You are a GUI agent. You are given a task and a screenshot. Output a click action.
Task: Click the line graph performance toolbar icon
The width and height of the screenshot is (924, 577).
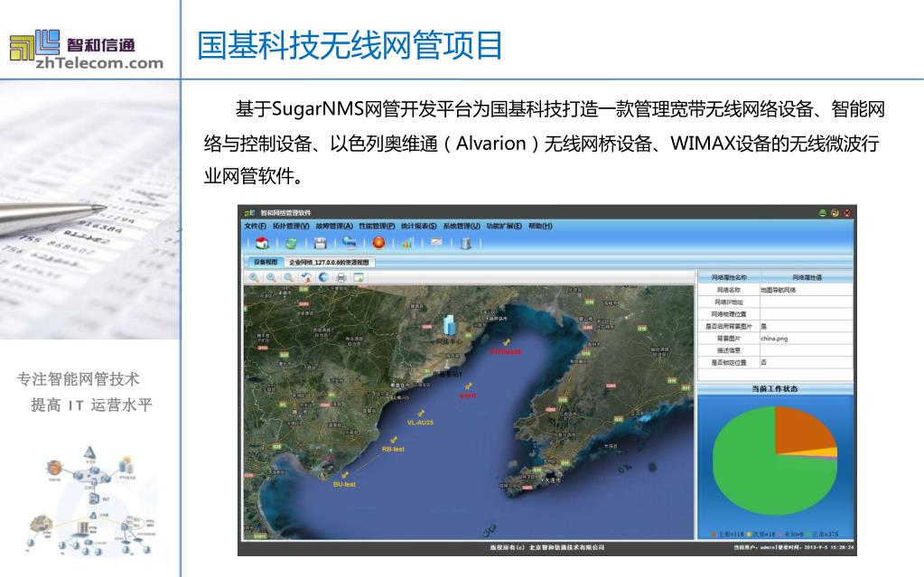[436, 242]
